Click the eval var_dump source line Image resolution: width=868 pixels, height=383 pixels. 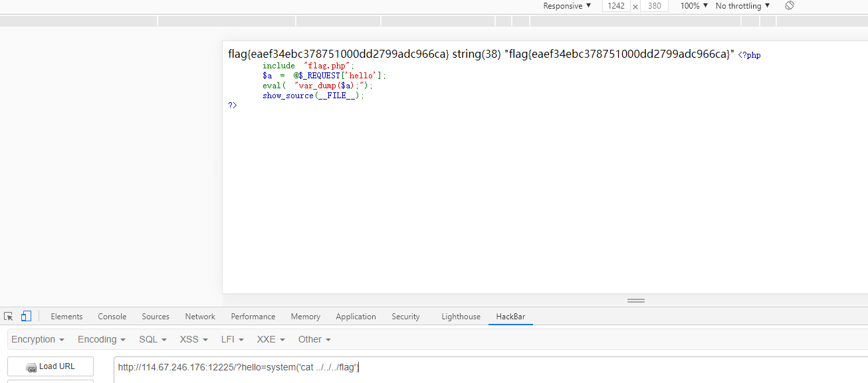[318, 86]
